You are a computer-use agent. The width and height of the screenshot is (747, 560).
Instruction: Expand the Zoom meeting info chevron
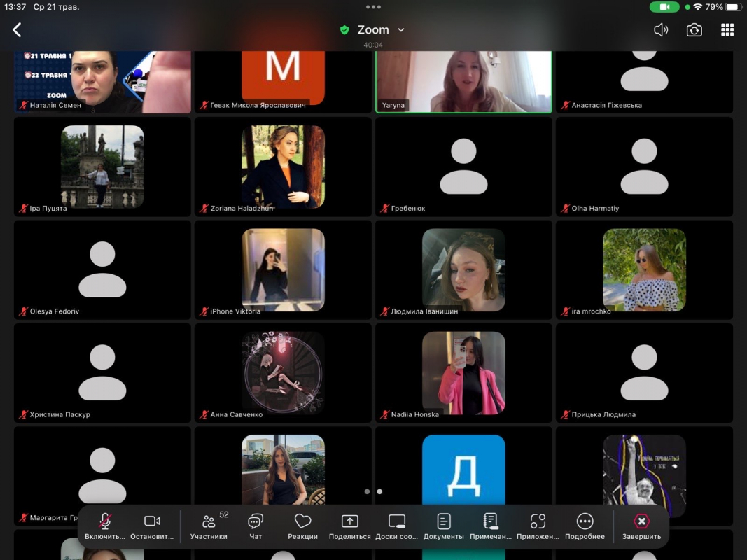coord(401,30)
